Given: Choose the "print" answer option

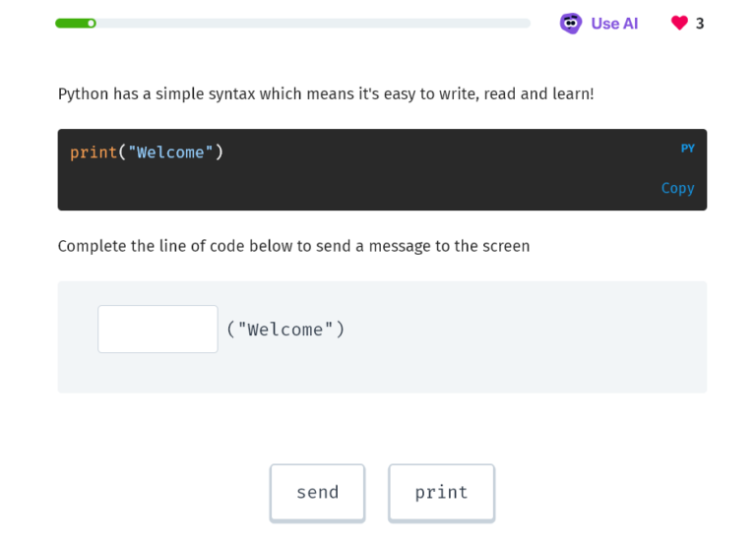Looking at the screenshot, I should [x=441, y=492].
